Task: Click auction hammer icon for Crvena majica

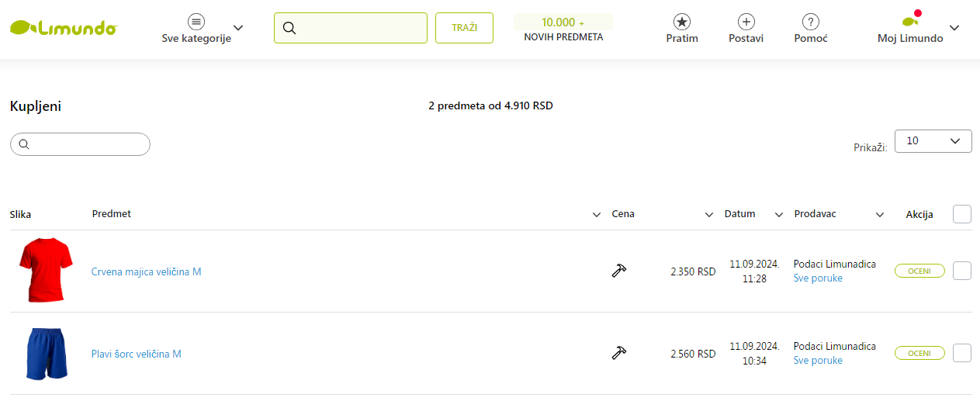Action: tap(618, 271)
